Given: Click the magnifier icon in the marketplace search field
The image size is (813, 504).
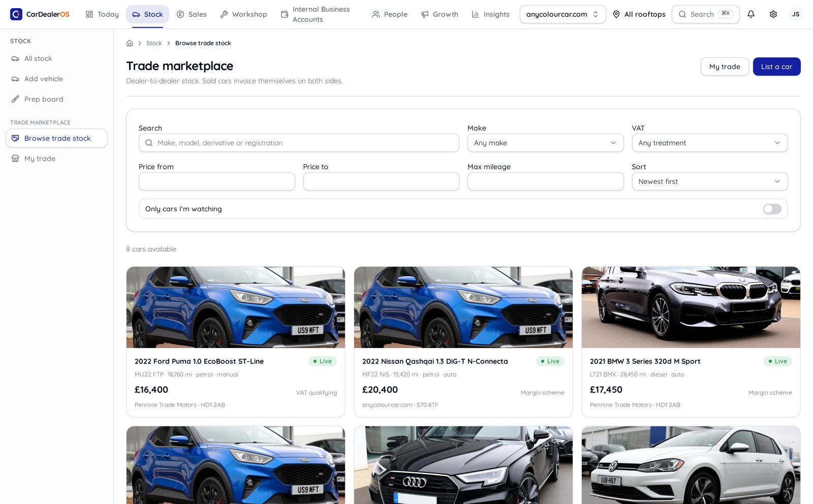Looking at the screenshot, I should point(149,143).
